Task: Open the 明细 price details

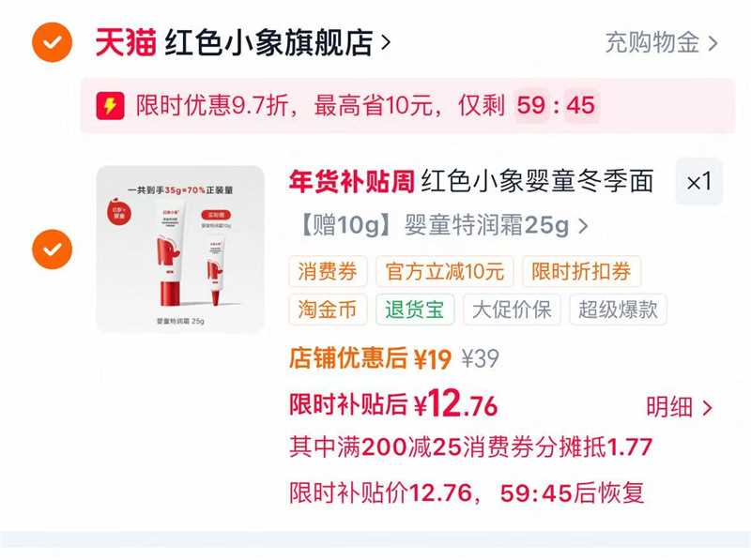Action: click(679, 407)
